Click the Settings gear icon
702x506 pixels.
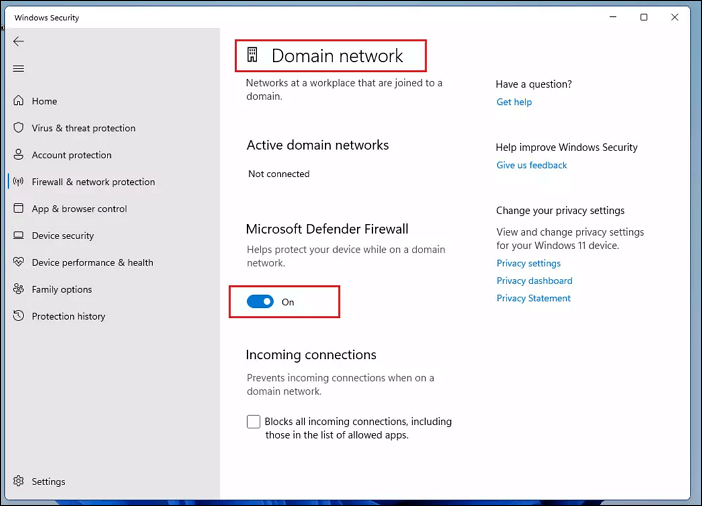click(18, 481)
